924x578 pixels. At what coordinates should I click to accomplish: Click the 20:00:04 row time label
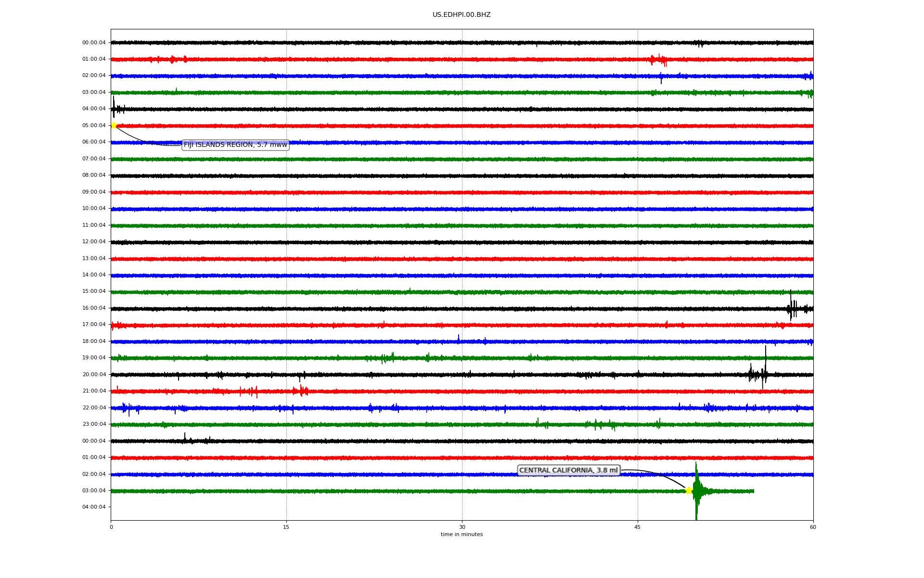(94, 374)
